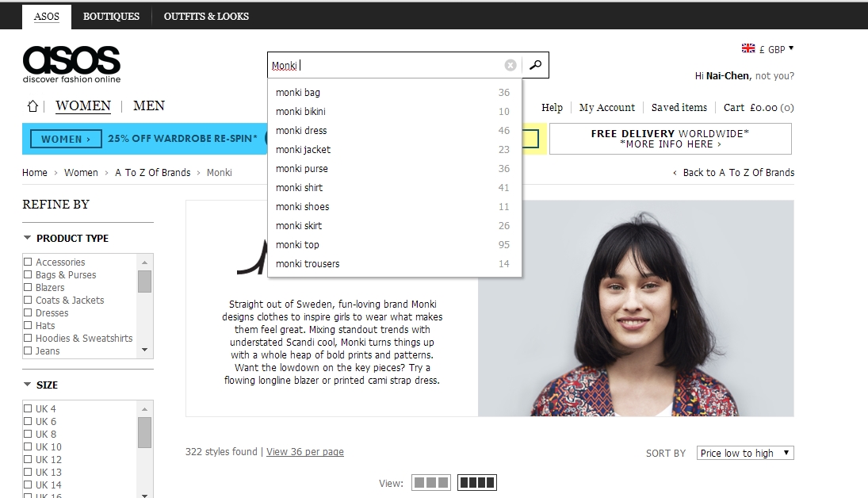The height and width of the screenshot is (498, 868).
Task: Tick the UK 4 size checkbox
Action: pyautogui.click(x=28, y=408)
